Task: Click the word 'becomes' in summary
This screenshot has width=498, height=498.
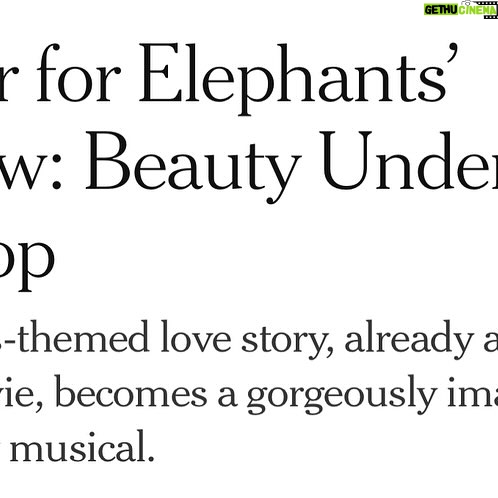Action: point(131,390)
